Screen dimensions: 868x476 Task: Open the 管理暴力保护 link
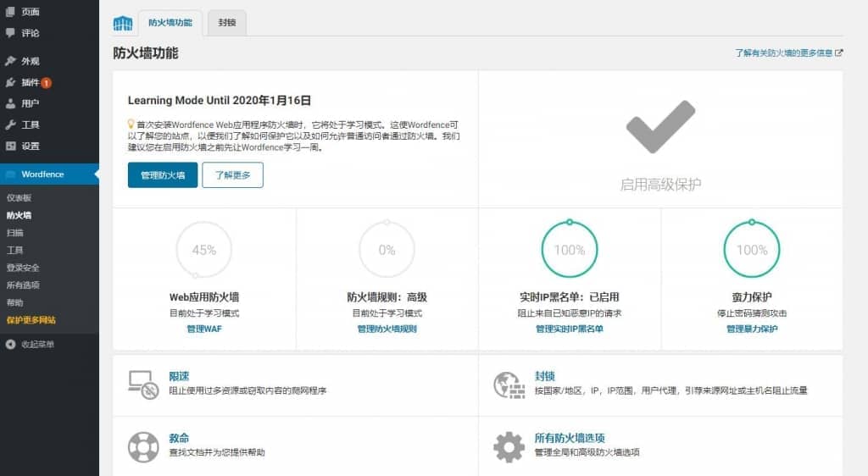tap(751, 329)
